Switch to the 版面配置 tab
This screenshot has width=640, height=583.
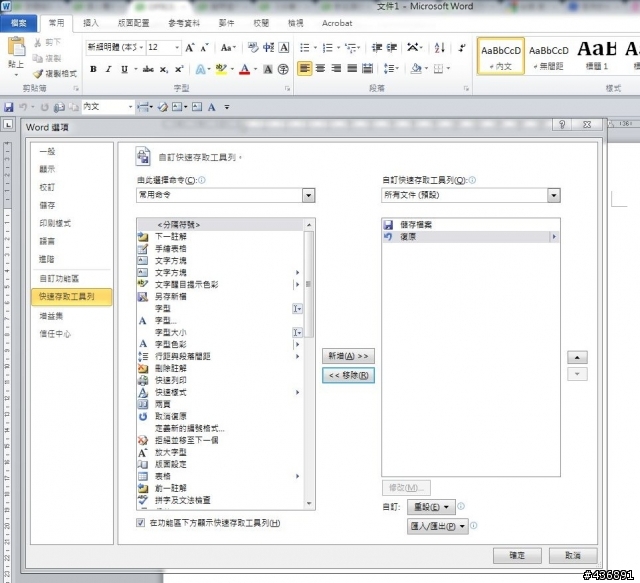(133, 23)
